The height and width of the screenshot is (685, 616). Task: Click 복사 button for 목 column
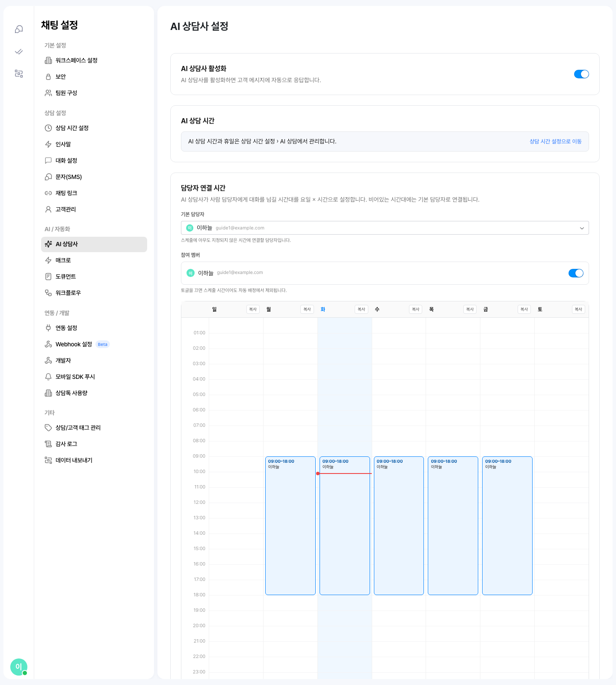tap(470, 309)
